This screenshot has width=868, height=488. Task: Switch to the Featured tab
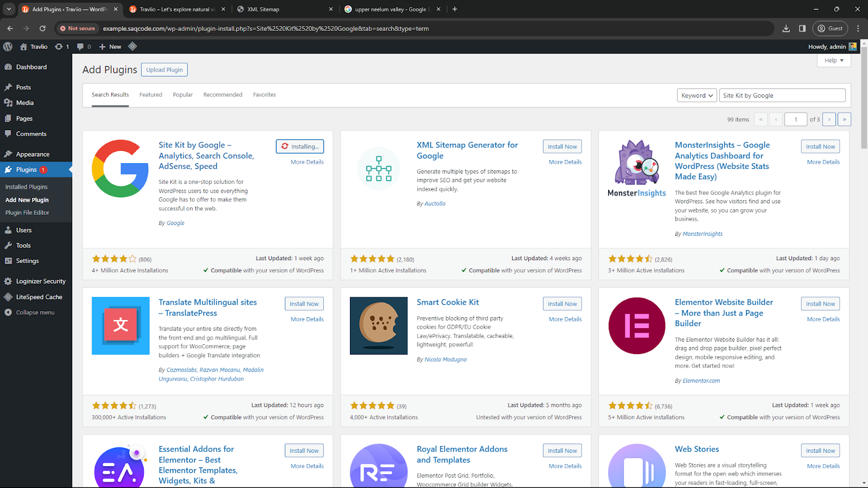pos(151,95)
